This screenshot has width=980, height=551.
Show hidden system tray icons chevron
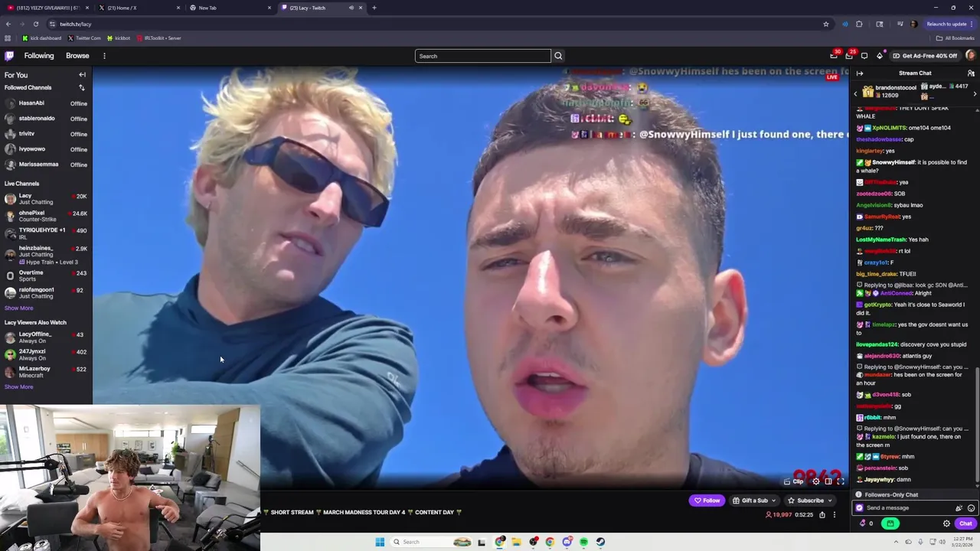tap(897, 542)
